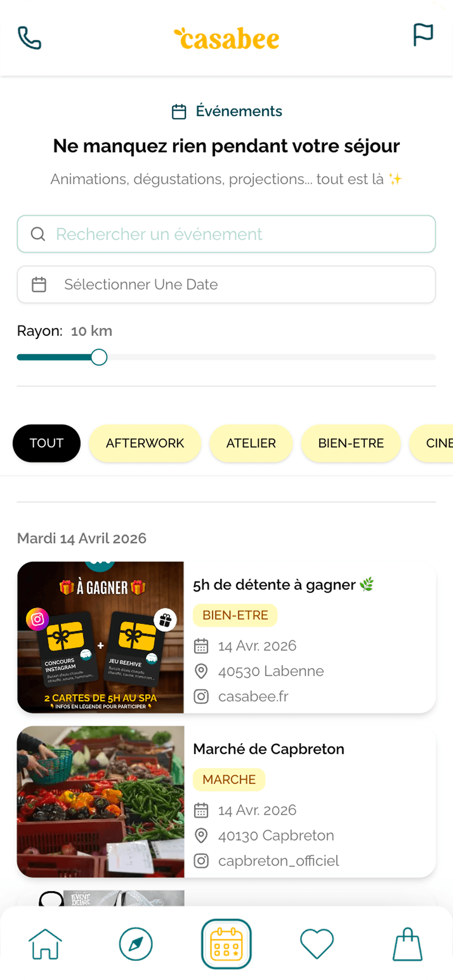Open the heart favorites icon
Viewport: 453px width, 980px height.
click(317, 944)
